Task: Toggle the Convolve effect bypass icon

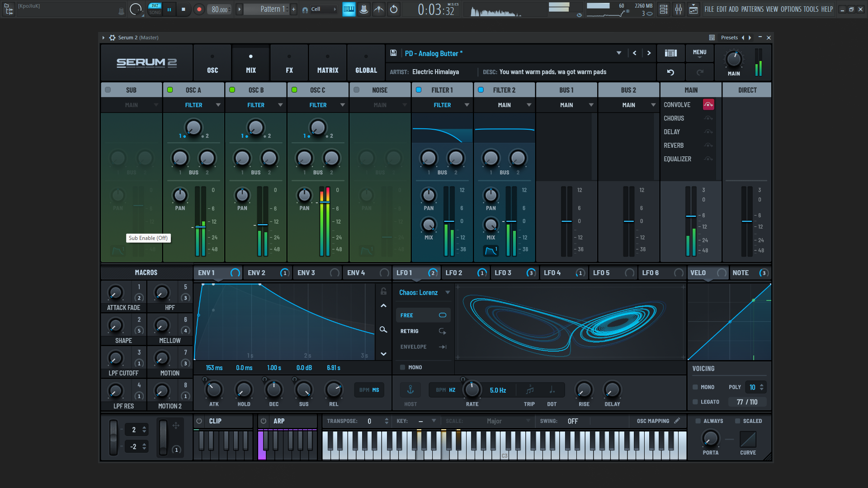Action: coord(708,105)
